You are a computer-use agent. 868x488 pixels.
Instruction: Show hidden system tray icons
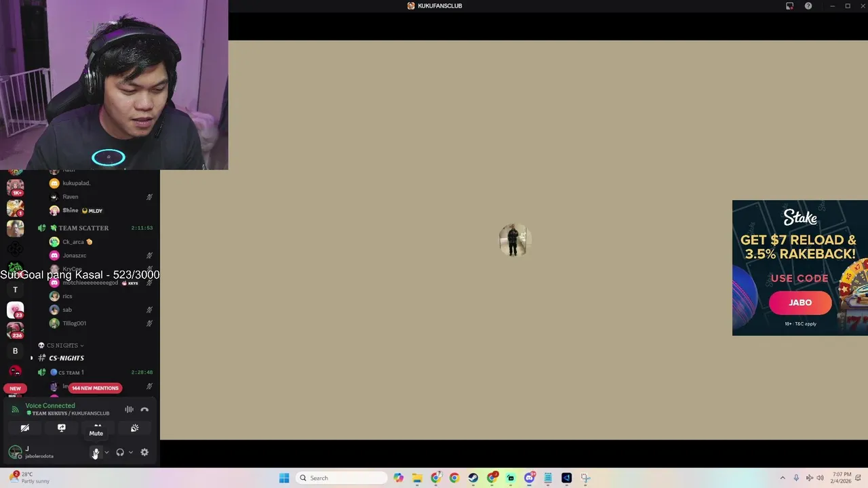pos(783,478)
